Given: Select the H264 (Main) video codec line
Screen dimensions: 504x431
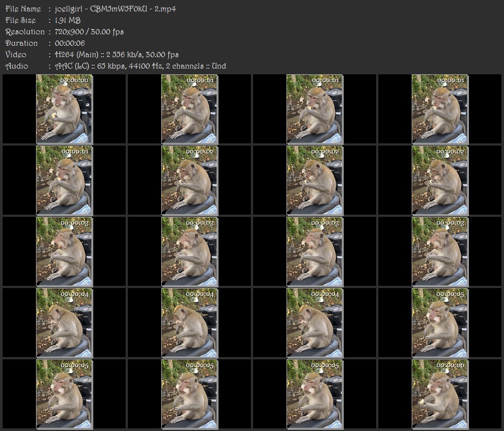Looking at the screenshot, I should pos(117,55).
